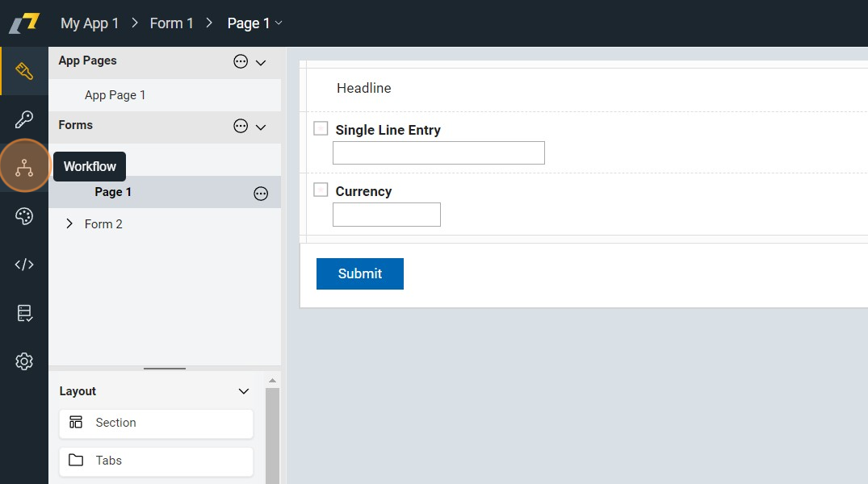The height and width of the screenshot is (484, 868).
Task: Click the Single Line Entry text field
Action: click(x=438, y=152)
